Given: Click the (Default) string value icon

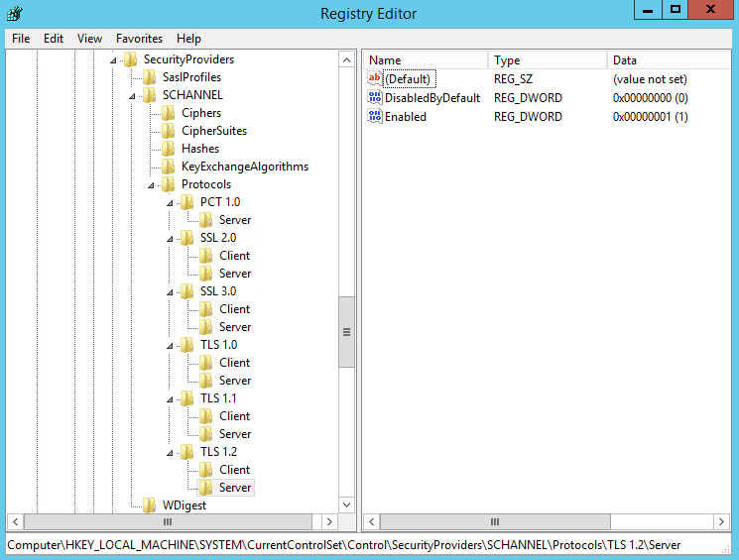Looking at the screenshot, I should 375,79.
